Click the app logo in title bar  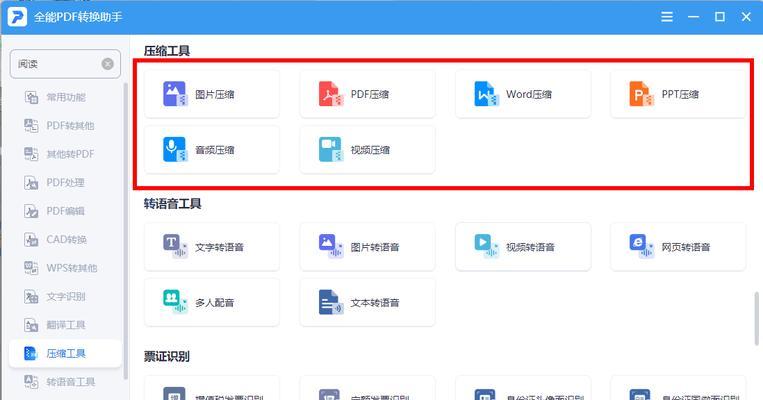tap(17, 17)
